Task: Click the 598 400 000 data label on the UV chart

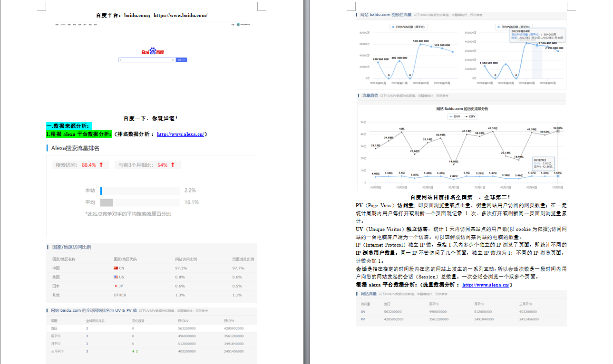Action: [x=421, y=41]
